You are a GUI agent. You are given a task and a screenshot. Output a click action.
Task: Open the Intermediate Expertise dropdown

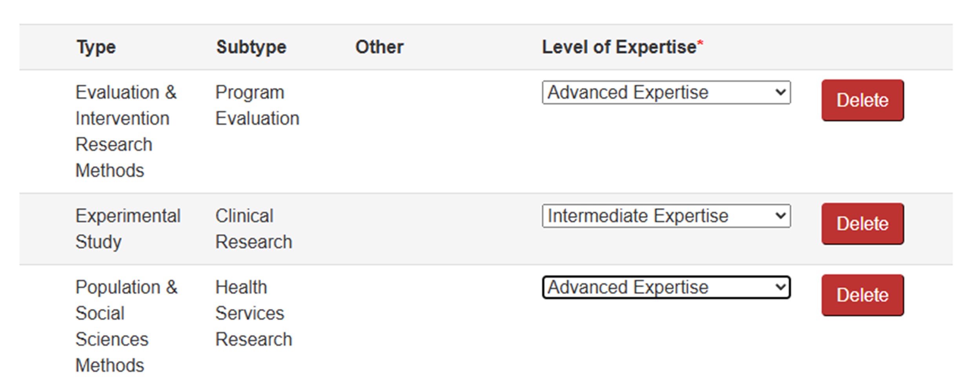click(x=666, y=216)
